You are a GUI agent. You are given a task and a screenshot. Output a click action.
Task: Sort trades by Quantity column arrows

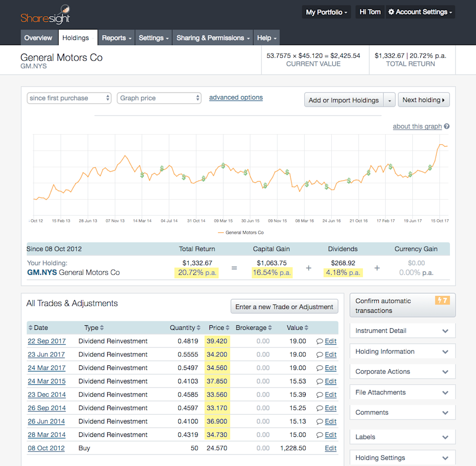(x=198, y=328)
